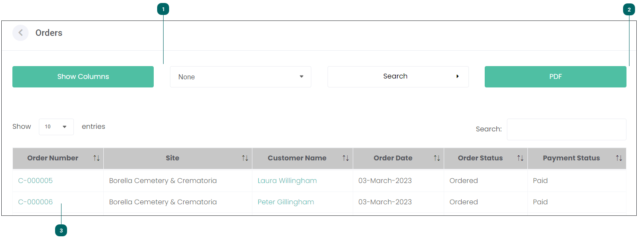Click the Order Date column header
Image resolution: width=644 pixels, height=241 pixels.
(x=398, y=158)
